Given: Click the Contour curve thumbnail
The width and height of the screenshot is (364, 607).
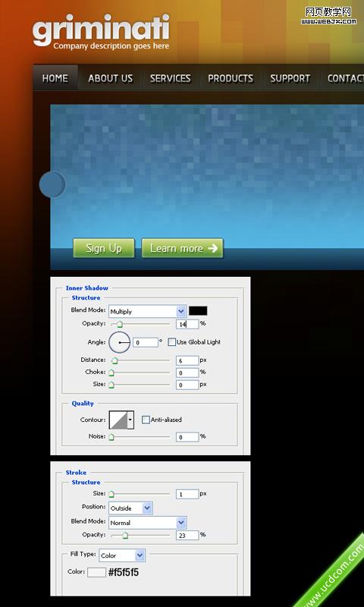Looking at the screenshot, I should [118, 420].
